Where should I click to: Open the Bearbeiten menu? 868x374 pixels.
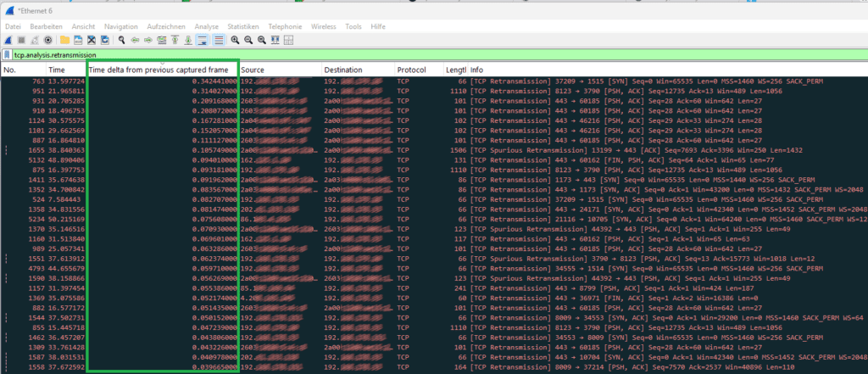[46, 26]
